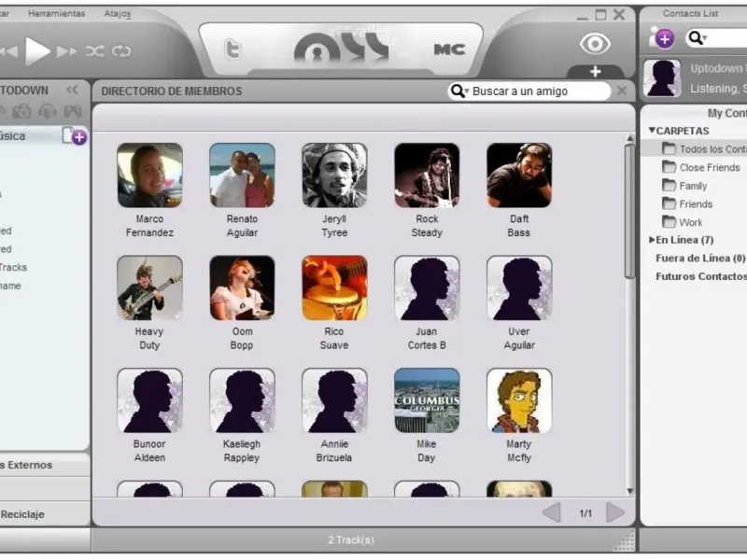Open Juan Cortes B silhouette avatar

[427, 287]
